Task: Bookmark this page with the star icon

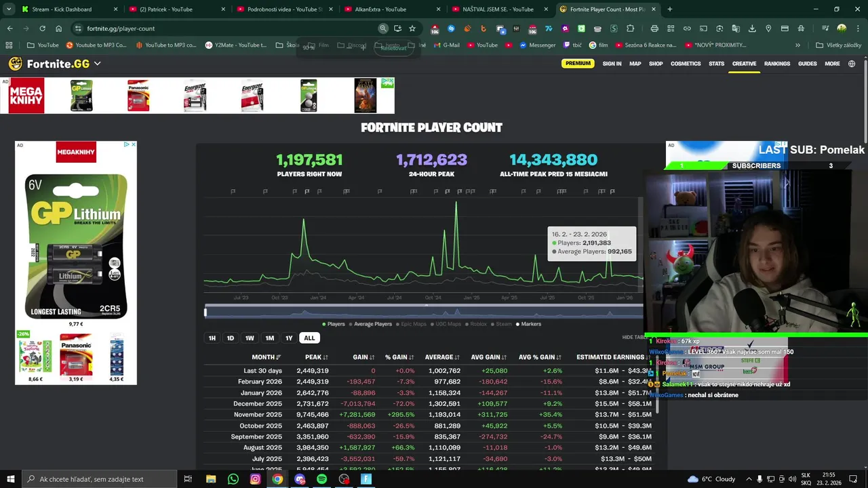Action: coord(412,28)
